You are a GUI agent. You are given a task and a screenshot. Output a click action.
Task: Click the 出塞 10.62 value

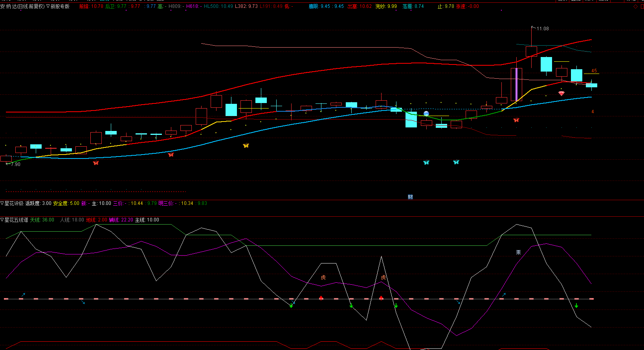coord(360,6)
